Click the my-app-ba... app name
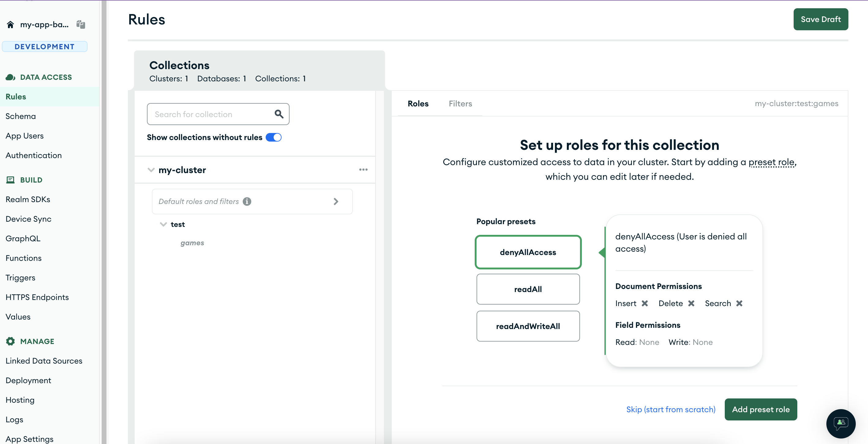Screen dimensions: 868x444 [44, 24]
